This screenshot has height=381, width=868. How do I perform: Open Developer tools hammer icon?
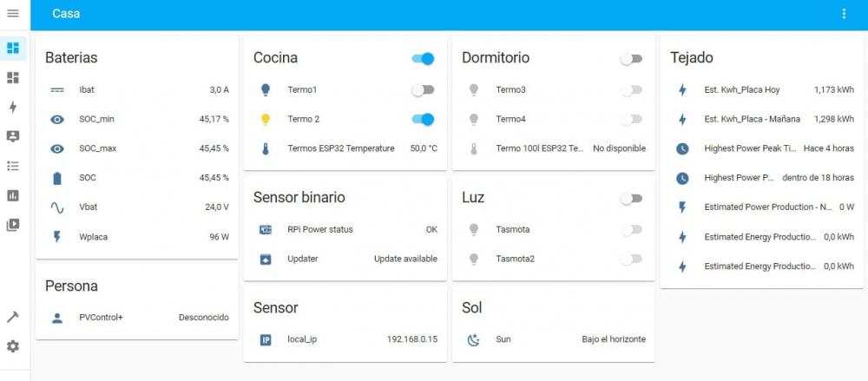point(13,317)
